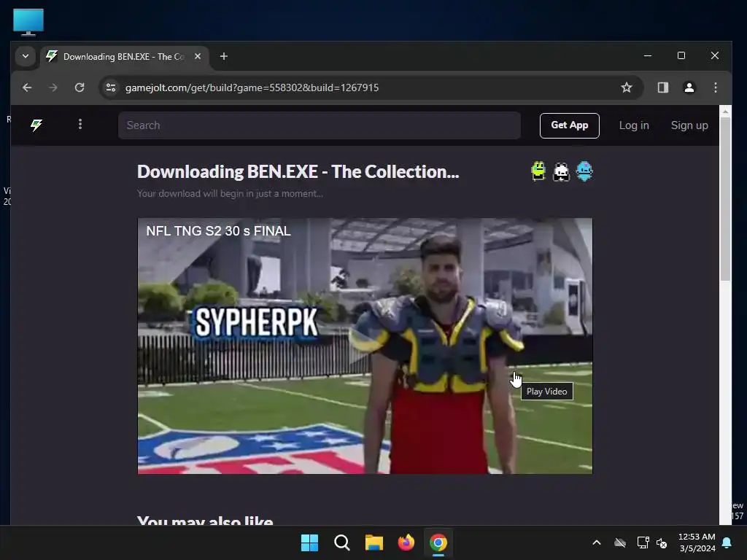Image resolution: width=747 pixels, height=560 pixels.
Task: Open the clock showing 12:53 AM
Action: pyautogui.click(x=697, y=542)
